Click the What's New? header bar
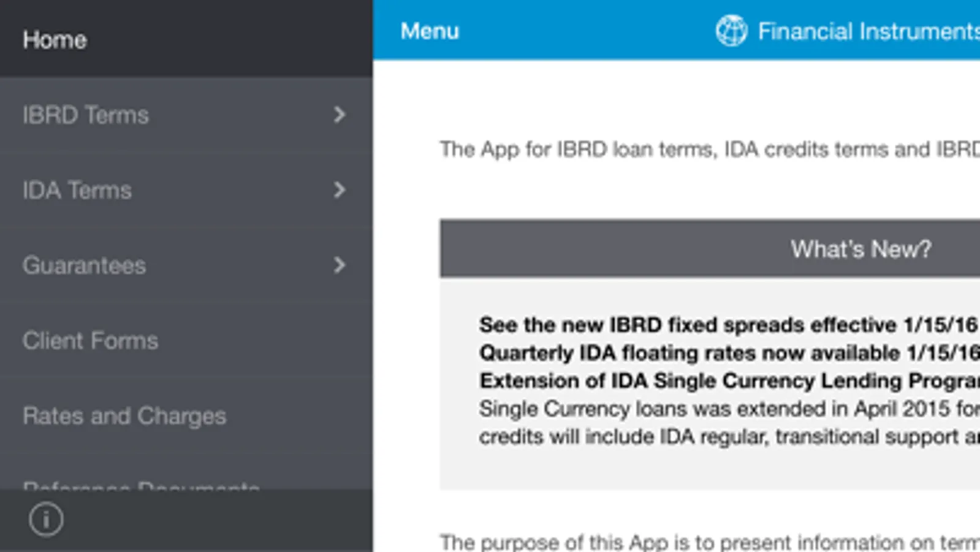Image resolution: width=980 pixels, height=552 pixels. pos(710,248)
